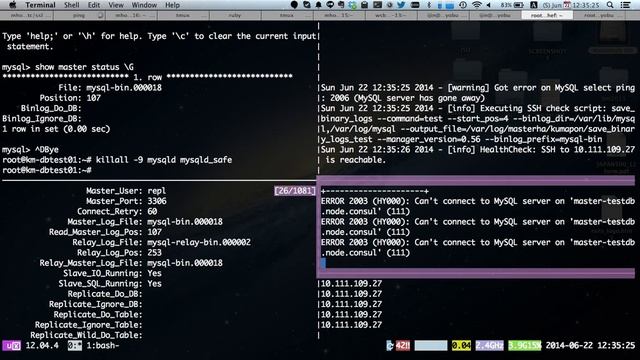Screen dimensions: 640x360
Task: Click the battery 83% indicator
Action: 512,5
